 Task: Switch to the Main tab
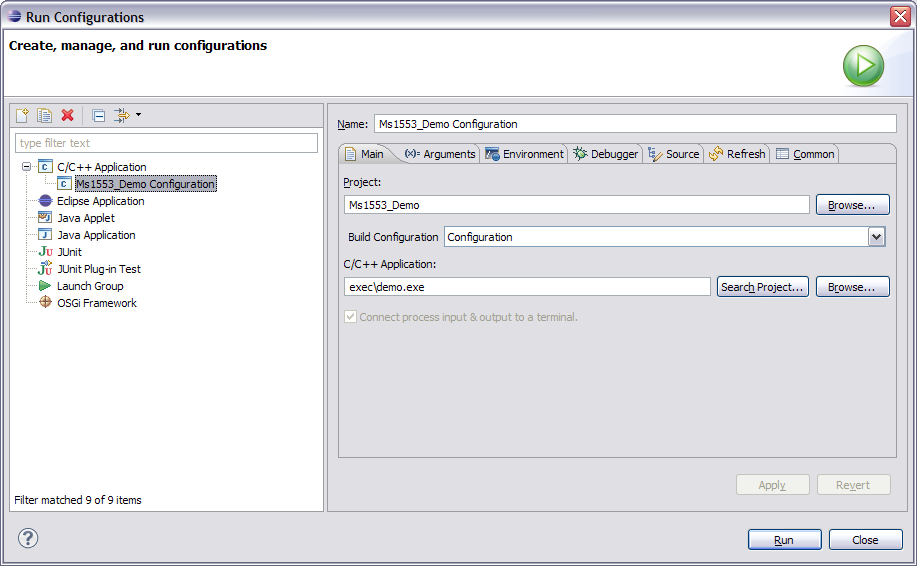[x=365, y=154]
